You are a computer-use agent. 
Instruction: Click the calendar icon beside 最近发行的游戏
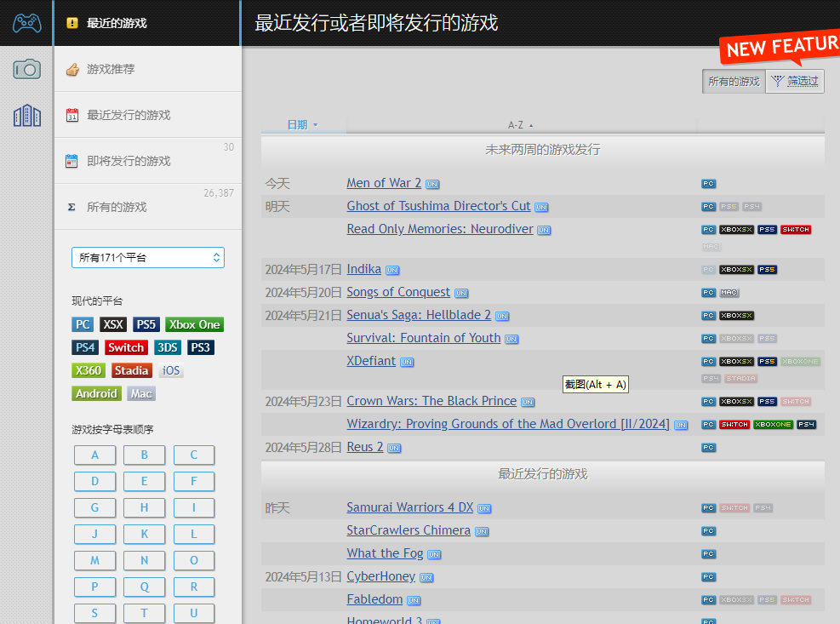71,115
